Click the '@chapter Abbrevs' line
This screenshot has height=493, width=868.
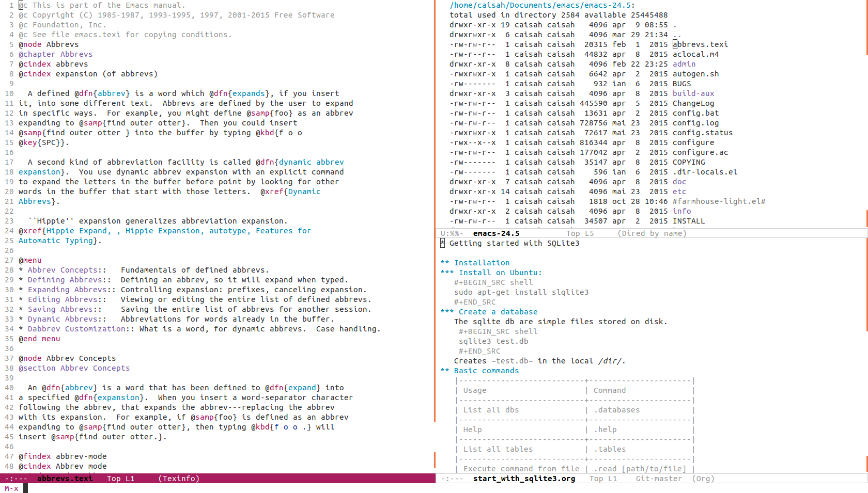[x=56, y=54]
